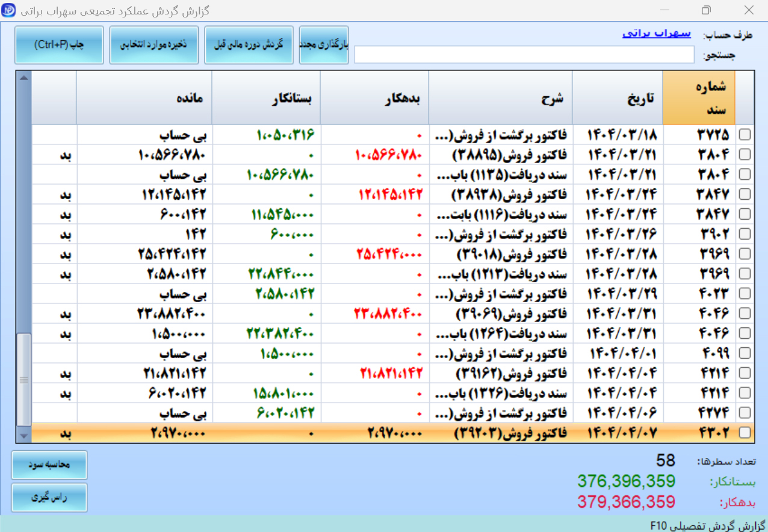Image resolution: width=768 pixels, height=532 pixels.
Task: Click the scrollbar up arrow
Action: (x=23, y=77)
